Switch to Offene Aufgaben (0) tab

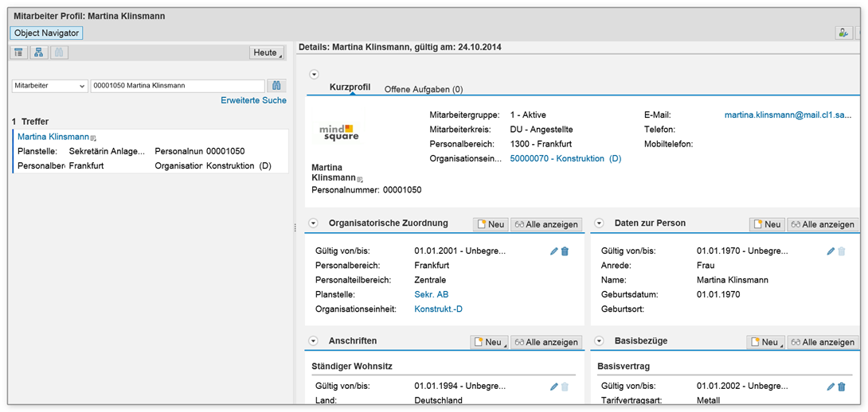(x=424, y=88)
